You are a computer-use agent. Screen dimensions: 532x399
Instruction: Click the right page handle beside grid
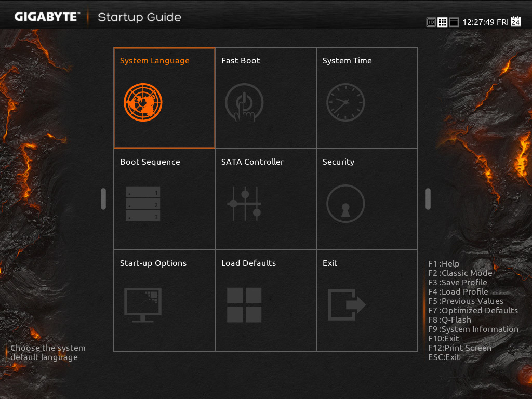pos(428,199)
